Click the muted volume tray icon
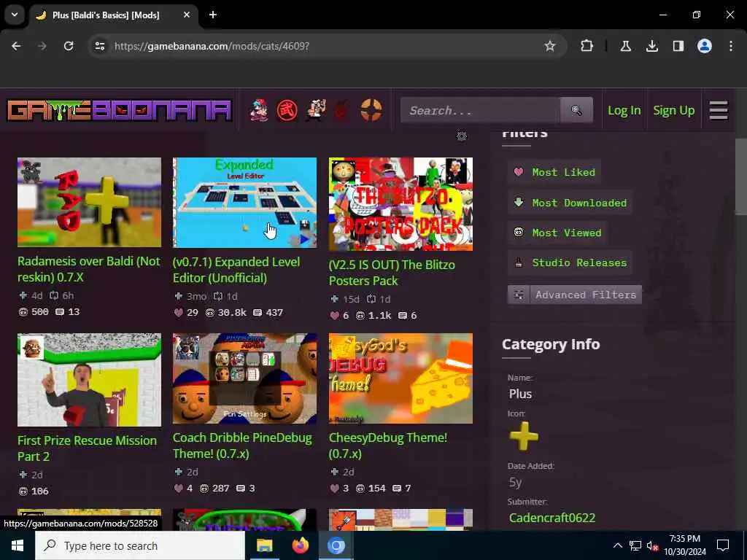The image size is (747, 560). (x=652, y=545)
